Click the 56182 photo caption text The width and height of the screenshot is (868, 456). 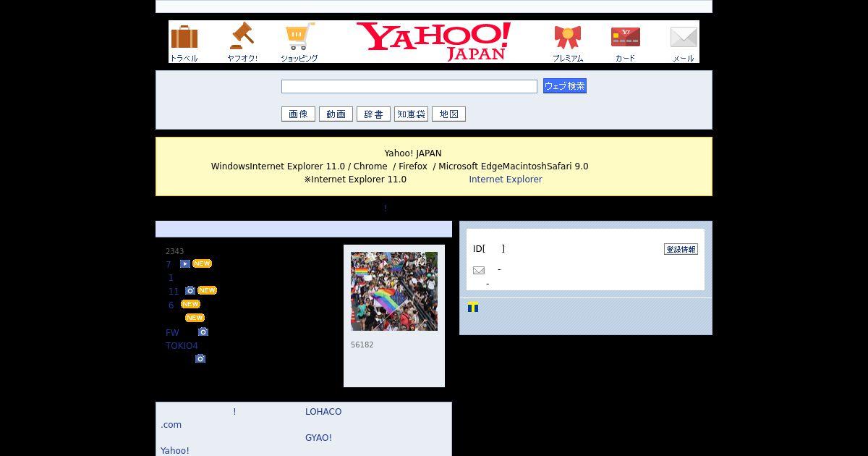(362, 345)
